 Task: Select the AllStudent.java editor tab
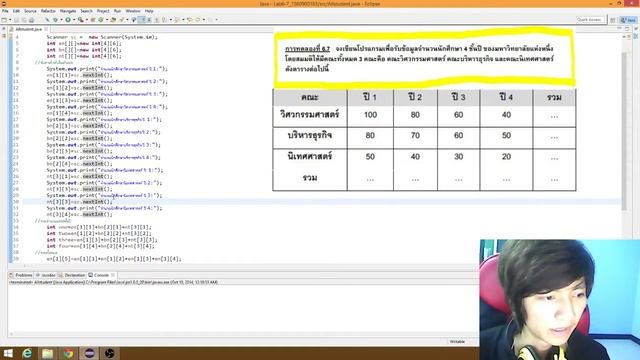28,29
